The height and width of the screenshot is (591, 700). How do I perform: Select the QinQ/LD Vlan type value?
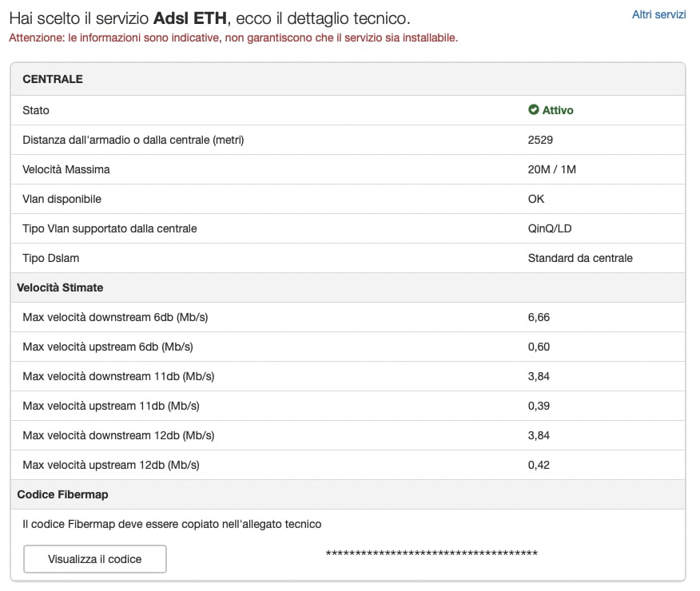tap(550, 228)
